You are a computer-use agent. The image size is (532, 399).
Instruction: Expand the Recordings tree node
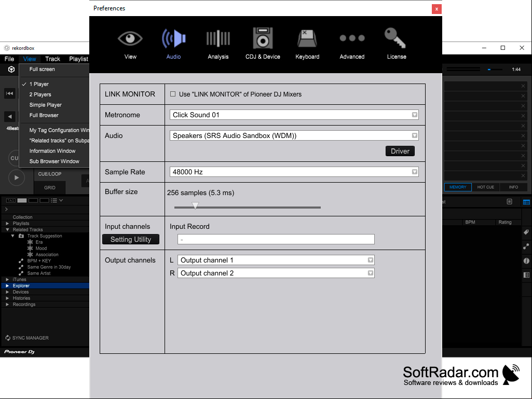point(7,305)
